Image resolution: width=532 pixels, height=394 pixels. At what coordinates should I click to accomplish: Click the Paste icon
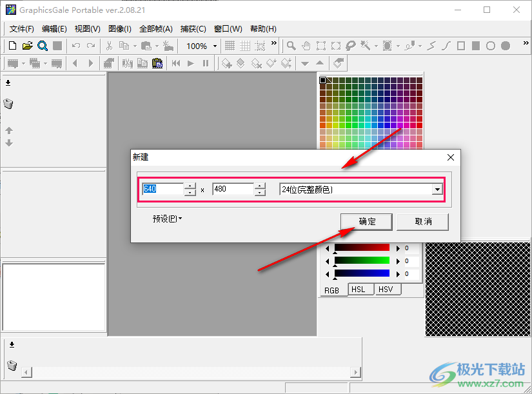pos(146,46)
